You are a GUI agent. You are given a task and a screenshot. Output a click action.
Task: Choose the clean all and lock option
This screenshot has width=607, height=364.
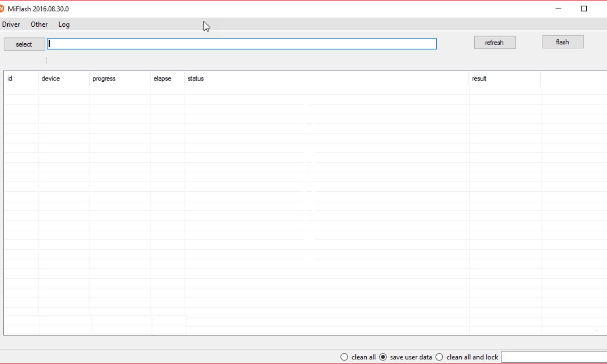[467, 357]
